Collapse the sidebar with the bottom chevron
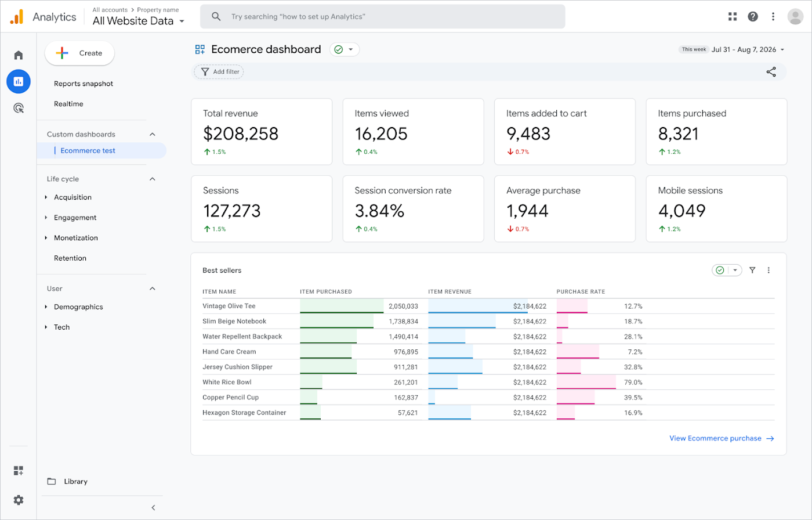Image resolution: width=812 pixels, height=520 pixels. (x=154, y=508)
